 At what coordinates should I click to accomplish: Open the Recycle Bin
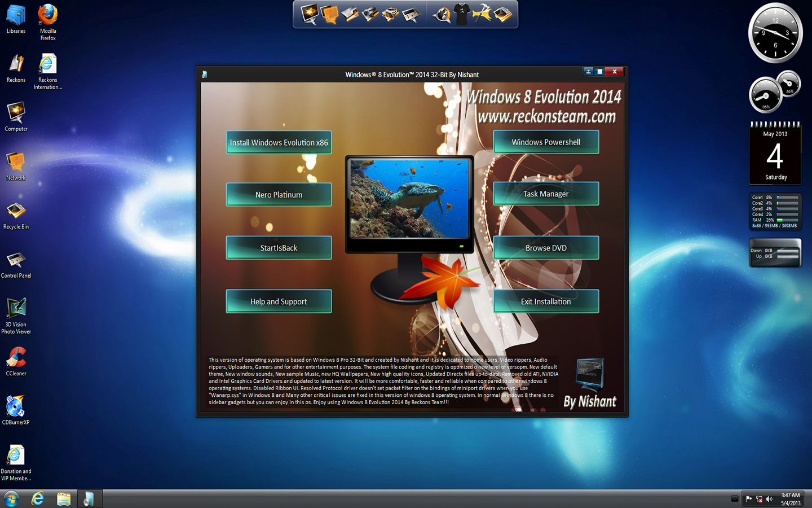pos(16,215)
